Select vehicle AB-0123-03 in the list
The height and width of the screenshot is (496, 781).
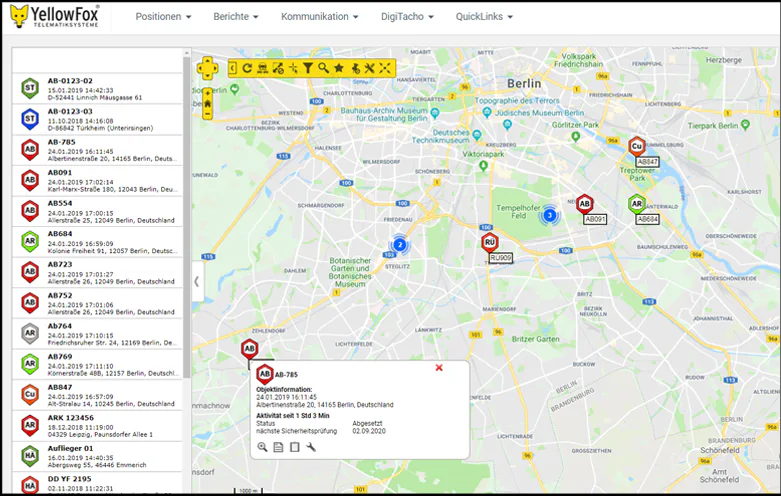(98, 120)
